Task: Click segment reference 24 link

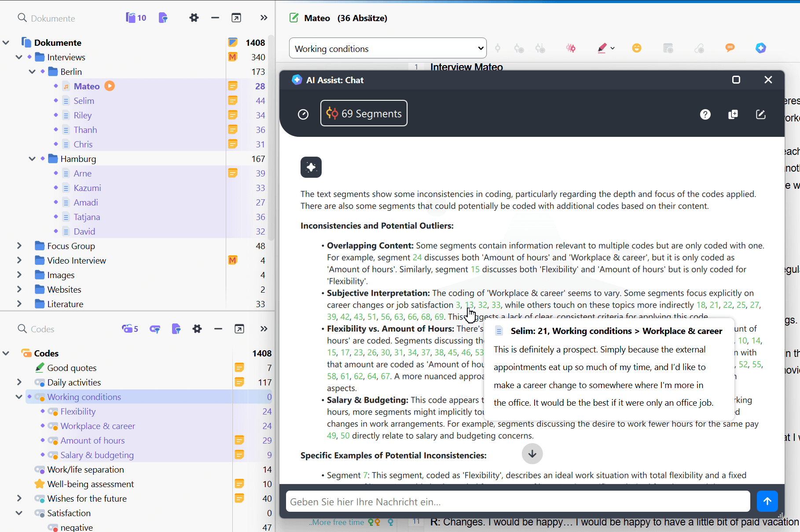Action: point(417,257)
